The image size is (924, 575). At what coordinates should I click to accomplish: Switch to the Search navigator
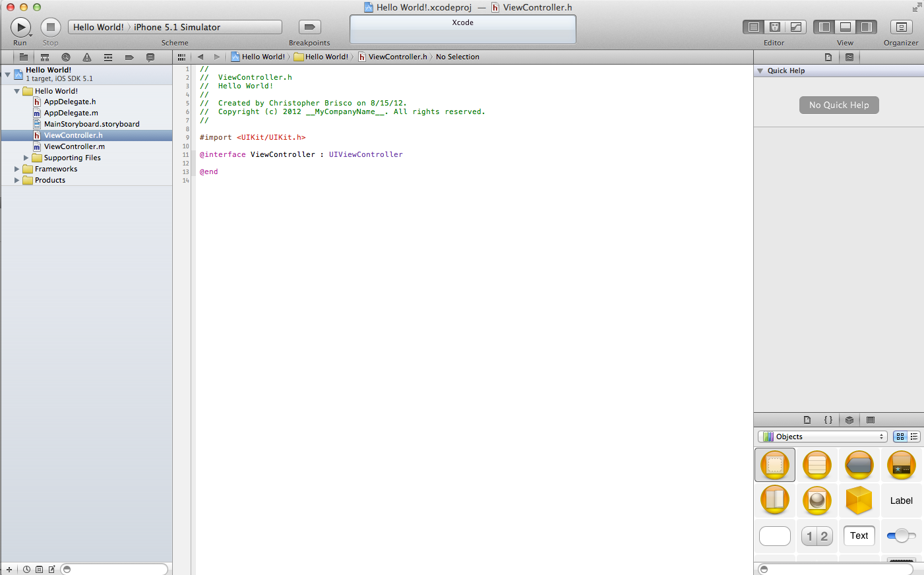tap(66, 57)
